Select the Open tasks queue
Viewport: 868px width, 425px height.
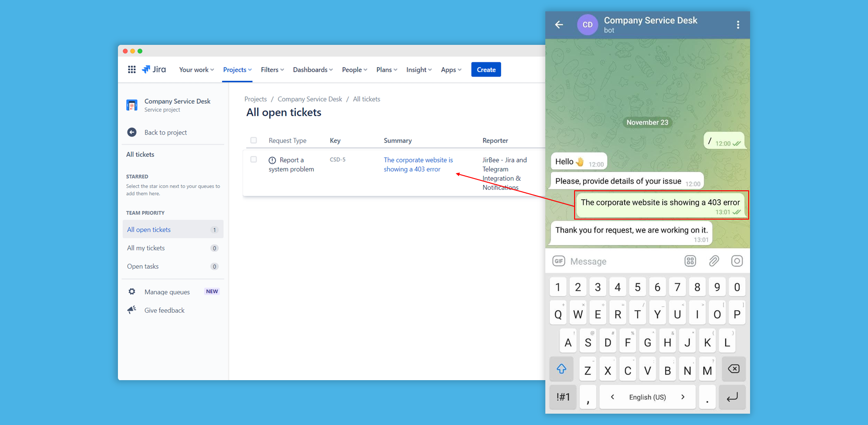pos(173,266)
